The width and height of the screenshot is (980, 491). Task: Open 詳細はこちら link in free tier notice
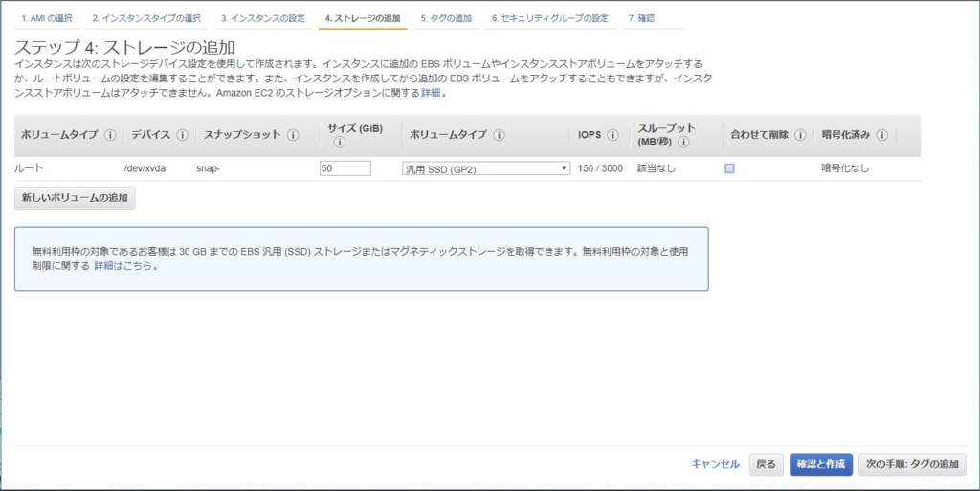[123, 265]
